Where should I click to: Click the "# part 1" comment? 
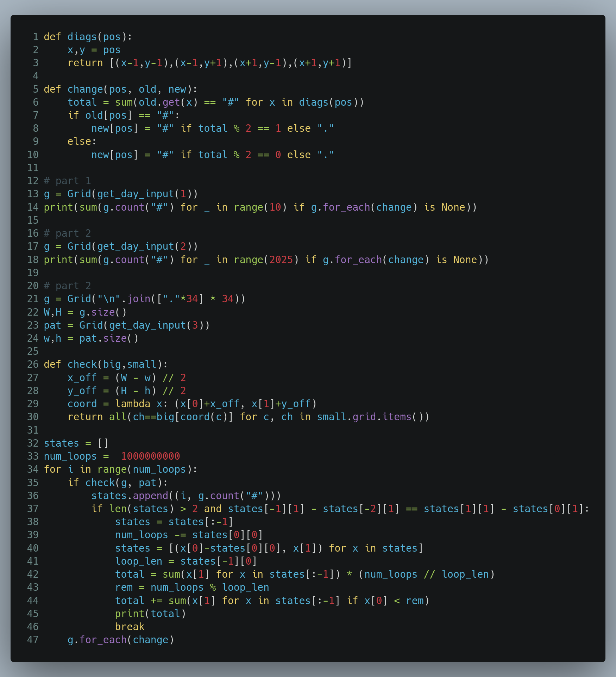click(x=68, y=181)
